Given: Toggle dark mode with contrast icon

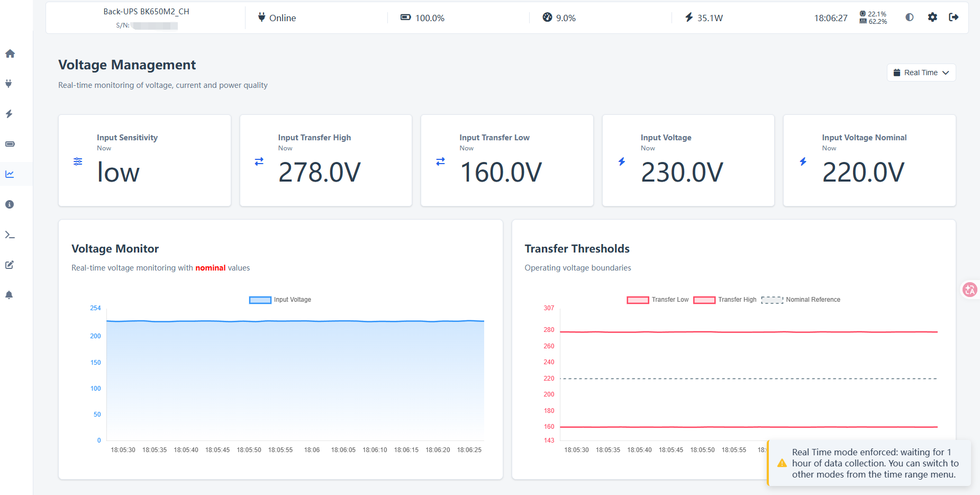Looking at the screenshot, I should click(909, 17).
